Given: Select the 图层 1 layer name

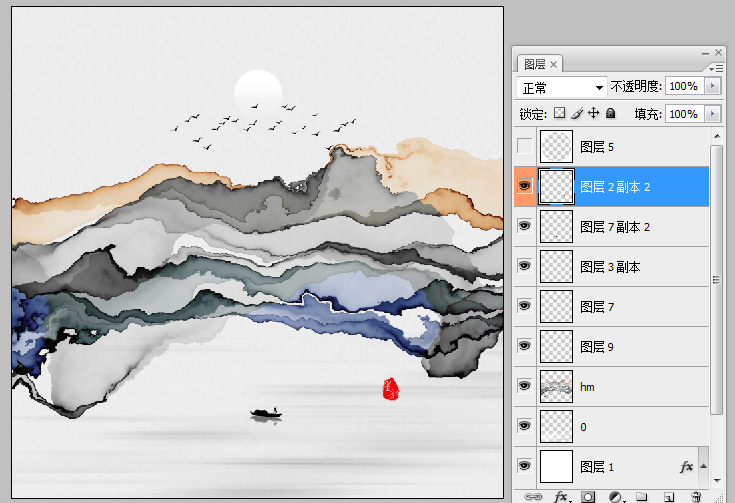Looking at the screenshot, I should pyautogui.click(x=597, y=467).
